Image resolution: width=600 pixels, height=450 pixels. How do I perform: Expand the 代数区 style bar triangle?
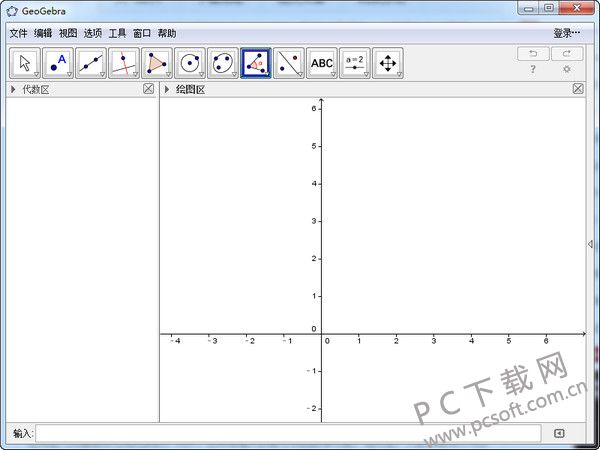(13, 89)
